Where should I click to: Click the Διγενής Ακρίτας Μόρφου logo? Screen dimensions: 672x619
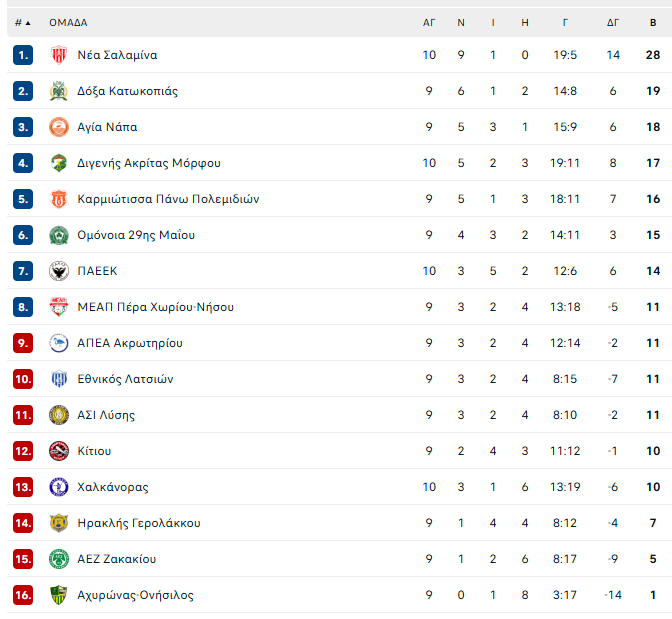tap(58, 163)
